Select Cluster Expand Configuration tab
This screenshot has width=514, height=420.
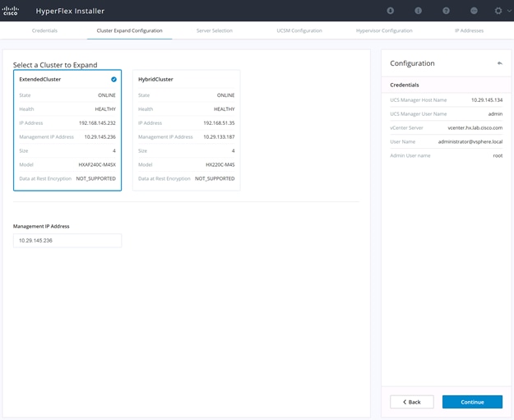coord(129,30)
